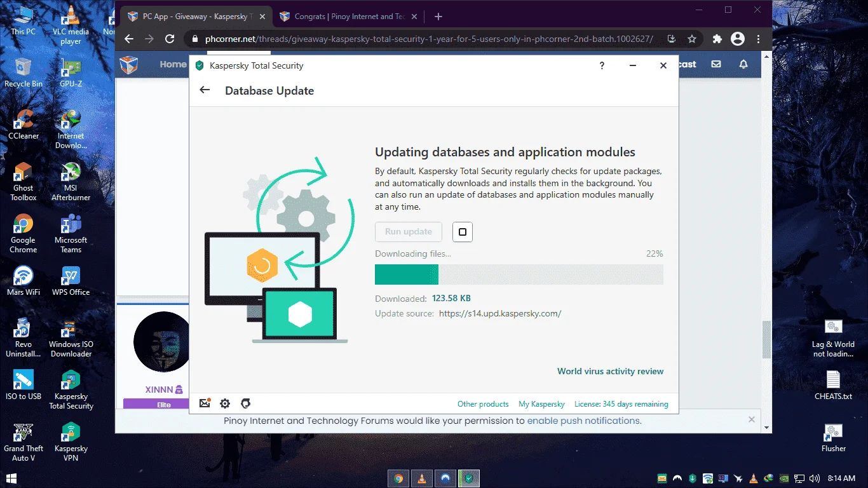The image size is (868, 488).
Task: Stop the update with the square button
Action: pos(463,232)
